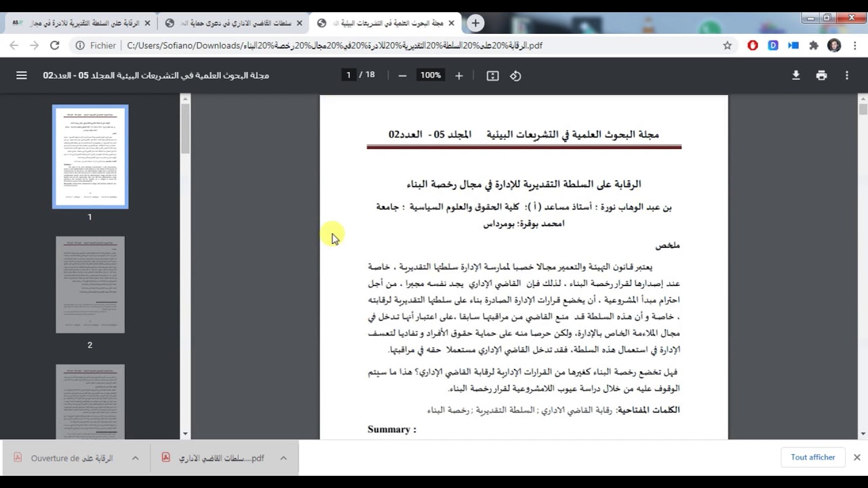Viewport: 868px width, 488px height.
Task: Open the PDF viewer more actions menu
Action: coord(847,75)
